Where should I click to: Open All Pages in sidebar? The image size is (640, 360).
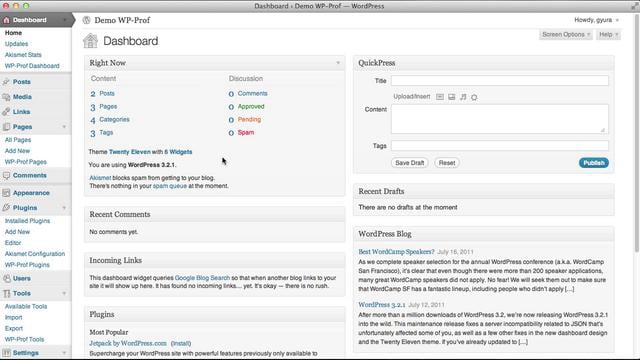pos(18,140)
